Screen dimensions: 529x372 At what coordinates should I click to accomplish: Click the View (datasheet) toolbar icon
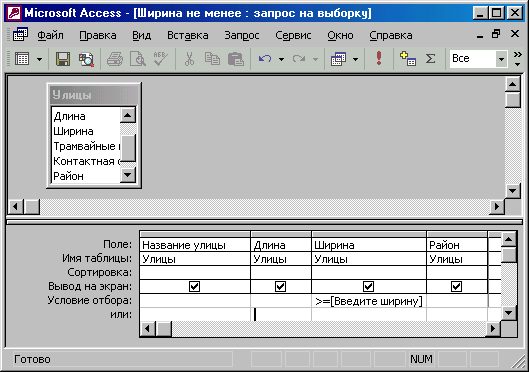point(22,59)
